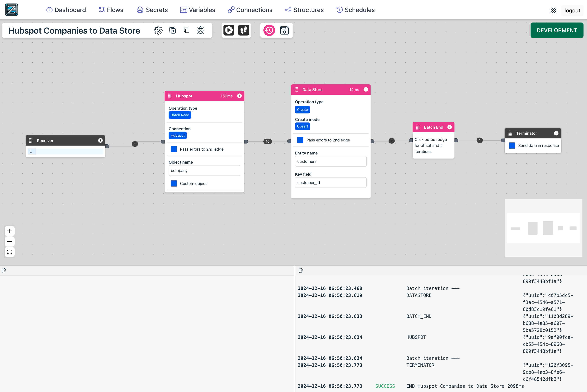
Task: Open global settings gear near logout
Action: pyautogui.click(x=553, y=10)
